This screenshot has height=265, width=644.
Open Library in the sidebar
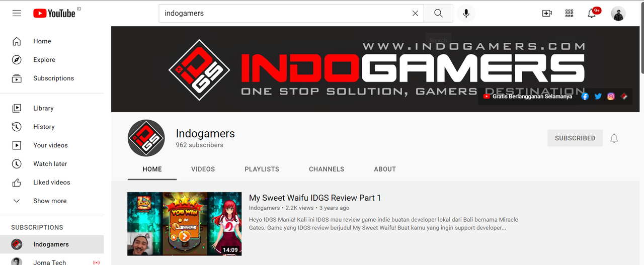52,108
